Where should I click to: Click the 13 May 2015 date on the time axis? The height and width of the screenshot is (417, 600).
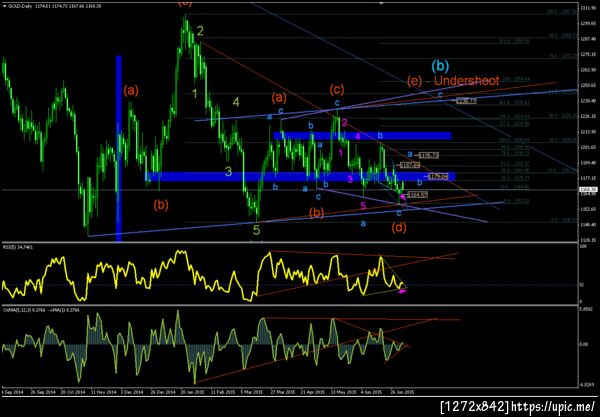[x=344, y=392]
